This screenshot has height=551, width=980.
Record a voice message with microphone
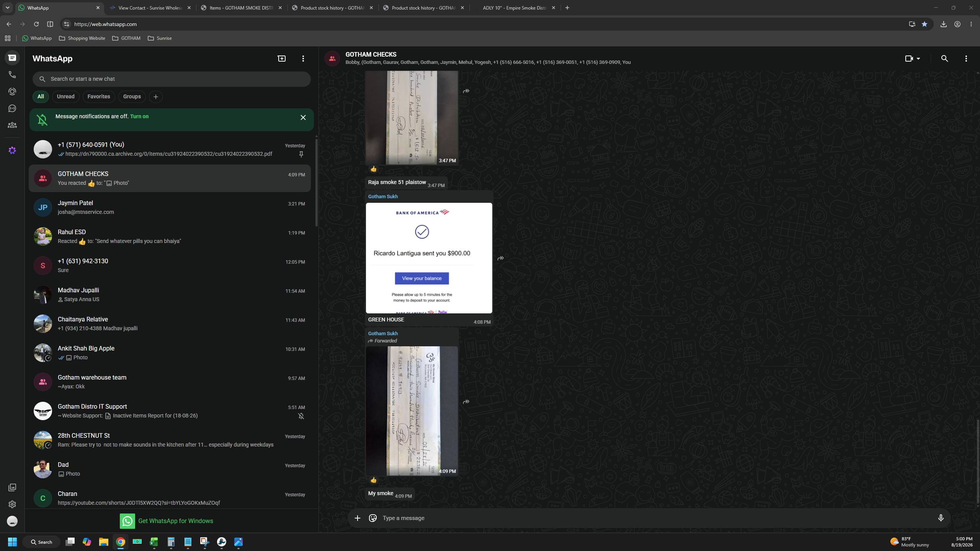941,518
